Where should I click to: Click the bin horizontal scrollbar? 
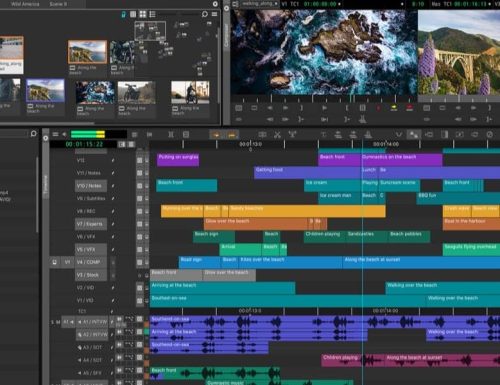47,123
